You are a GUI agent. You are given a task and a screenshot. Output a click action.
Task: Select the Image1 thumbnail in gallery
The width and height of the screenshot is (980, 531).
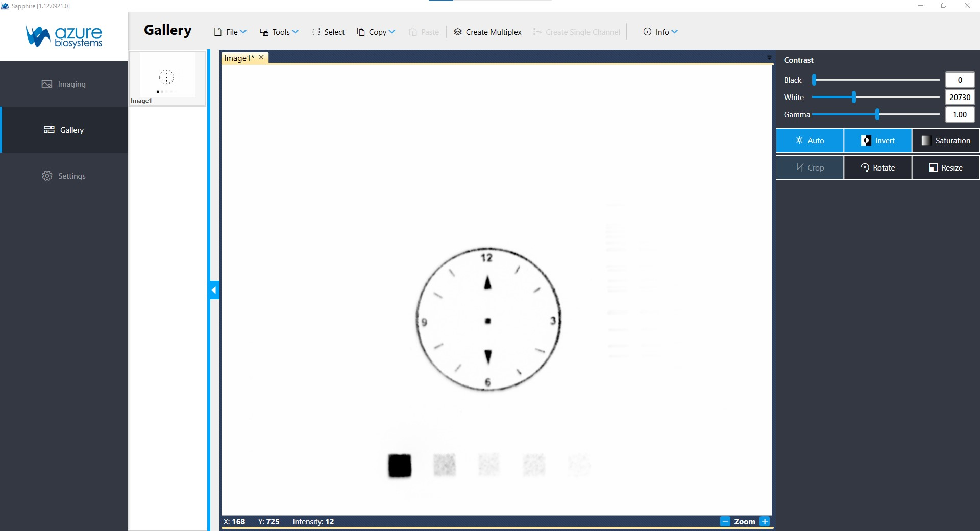click(167, 78)
